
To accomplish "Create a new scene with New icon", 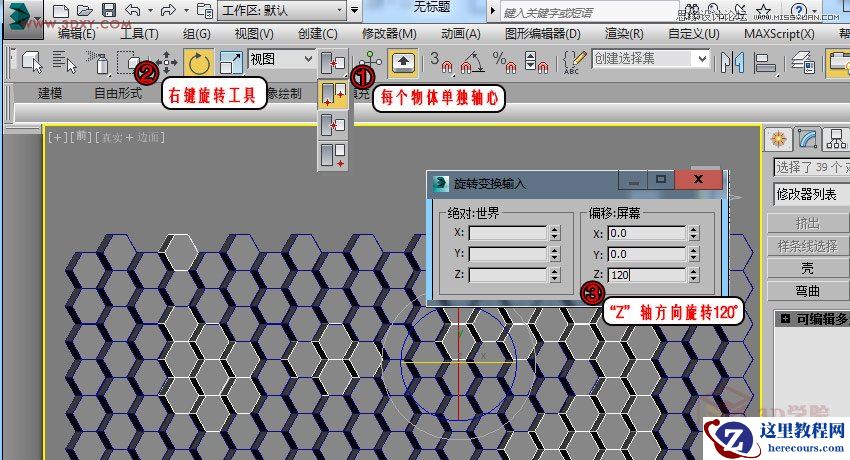I will tap(61, 11).
